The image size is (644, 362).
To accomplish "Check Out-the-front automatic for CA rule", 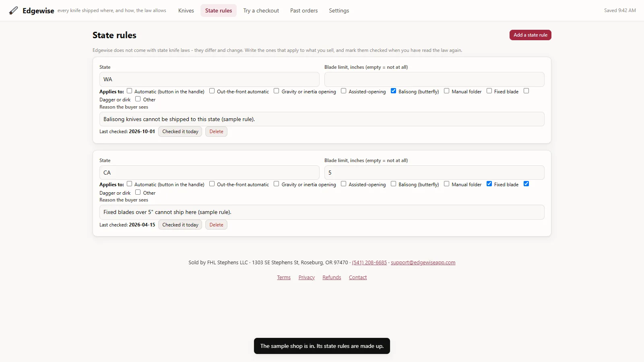I will (x=212, y=184).
